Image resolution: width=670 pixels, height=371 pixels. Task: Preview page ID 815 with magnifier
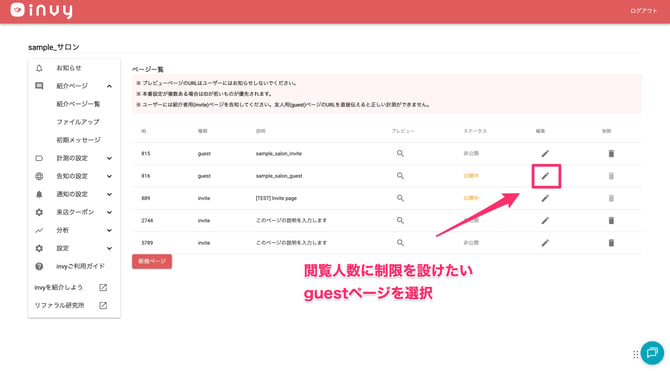click(x=400, y=153)
